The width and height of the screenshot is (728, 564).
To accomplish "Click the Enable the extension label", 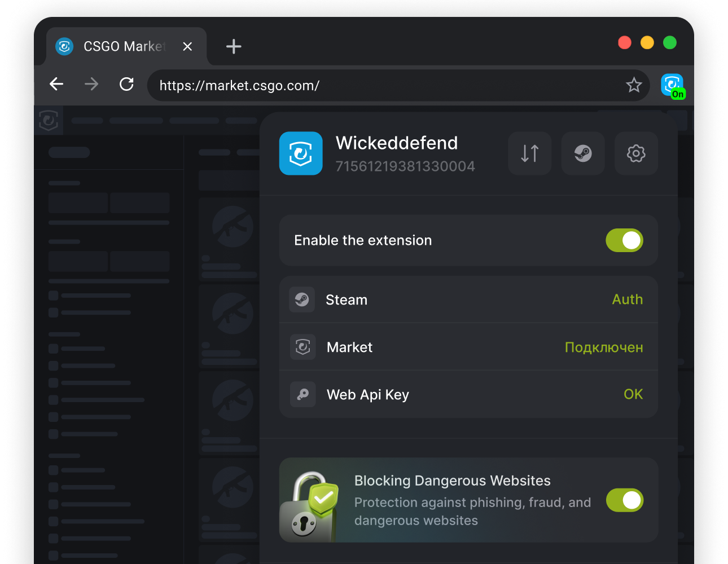I will pyautogui.click(x=363, y=240).
